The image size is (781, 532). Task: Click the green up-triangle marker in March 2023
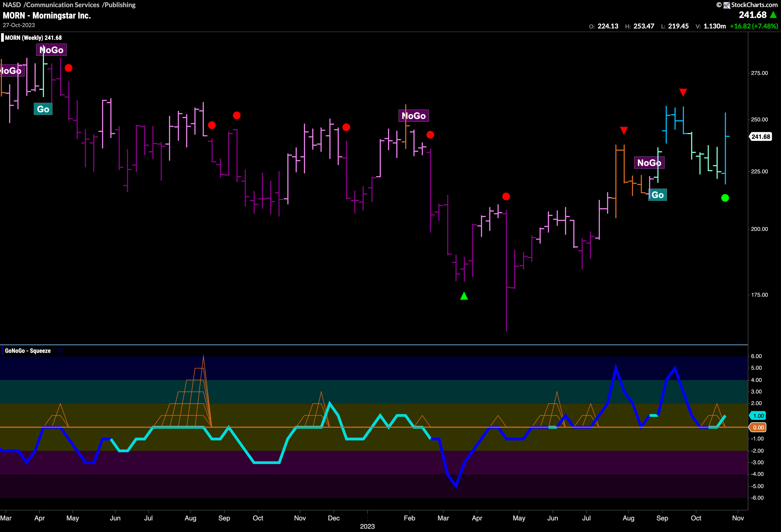pyautogui.click(x=464, y=296)
